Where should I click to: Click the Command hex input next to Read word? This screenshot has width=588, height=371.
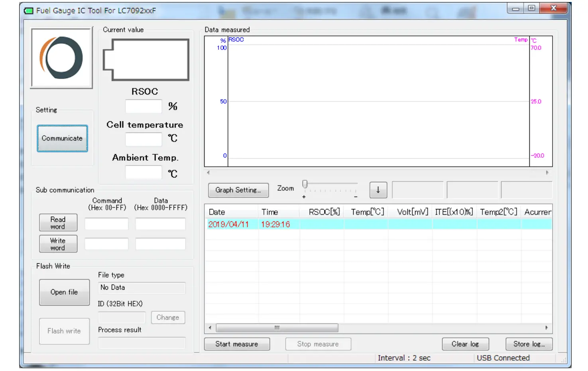point(106,224)
